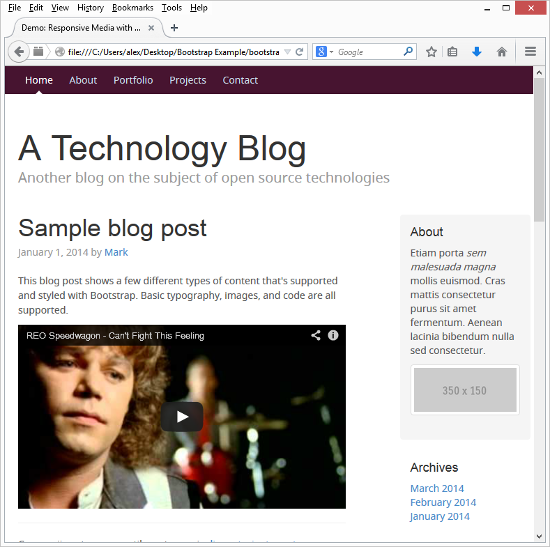Viewport: 550px width, 547px height.
Task: Open the View menu
Action: [x=60, y=7]
